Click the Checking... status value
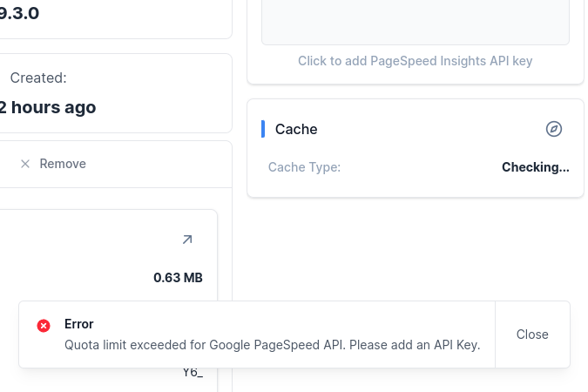This screenshot has height=392, width=588. pyautogui.click(x=536, y=167)
